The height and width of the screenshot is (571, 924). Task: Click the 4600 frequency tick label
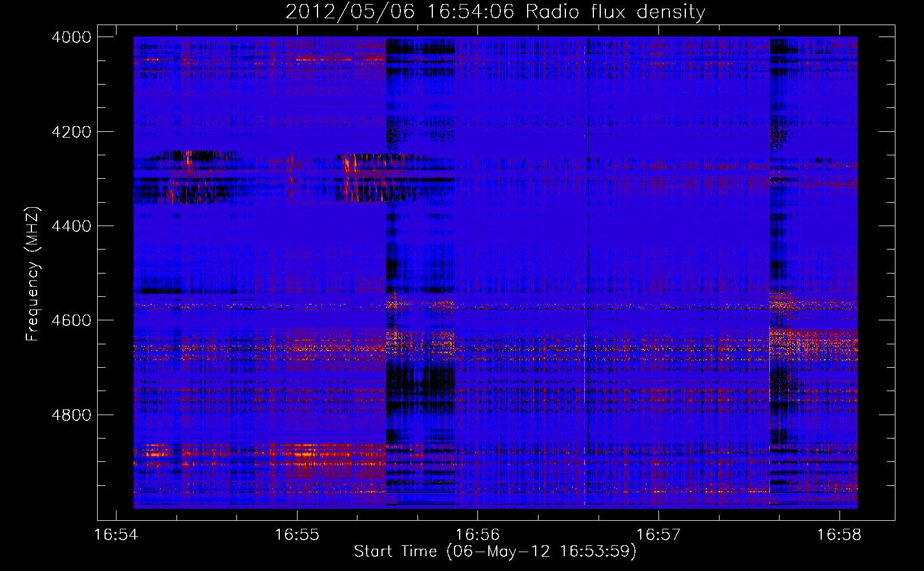(x=71, y=320)
